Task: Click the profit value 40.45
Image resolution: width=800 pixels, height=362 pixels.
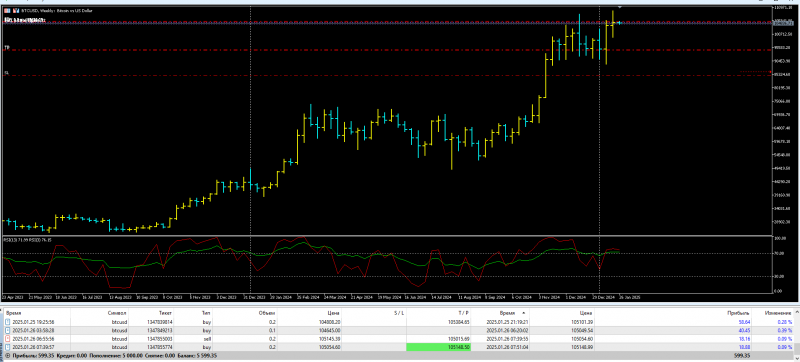Action: [743, 330]
